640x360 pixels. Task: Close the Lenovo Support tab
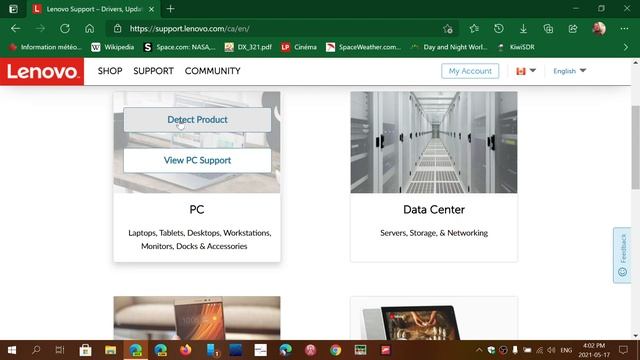(x=151, y=9)
